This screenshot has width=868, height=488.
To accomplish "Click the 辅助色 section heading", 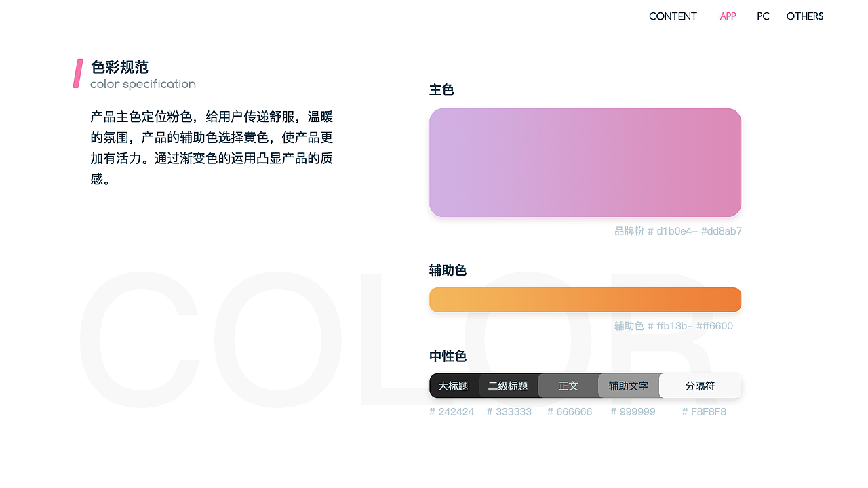I will pos(448,270).
